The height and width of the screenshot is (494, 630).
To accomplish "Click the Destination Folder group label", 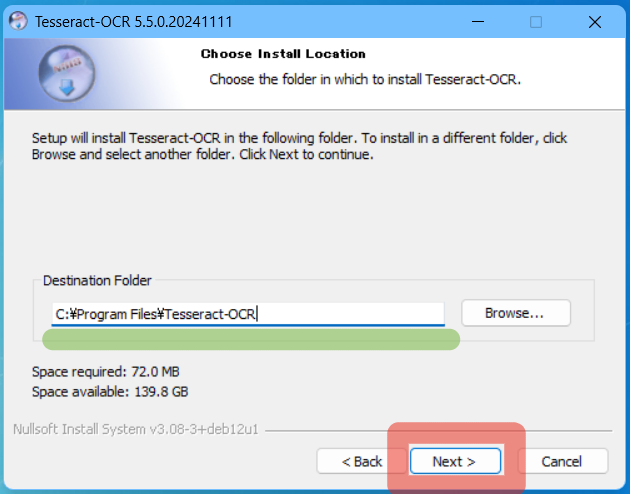I will pyautogui.click(x=97, y=280).
